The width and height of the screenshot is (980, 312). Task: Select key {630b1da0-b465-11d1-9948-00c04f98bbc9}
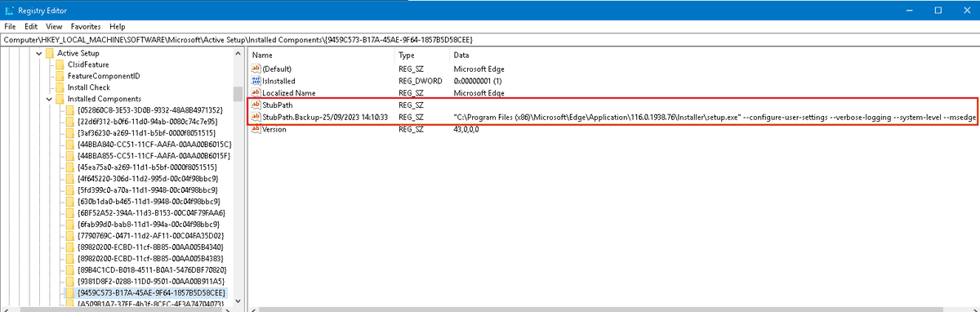pos(149,201)
